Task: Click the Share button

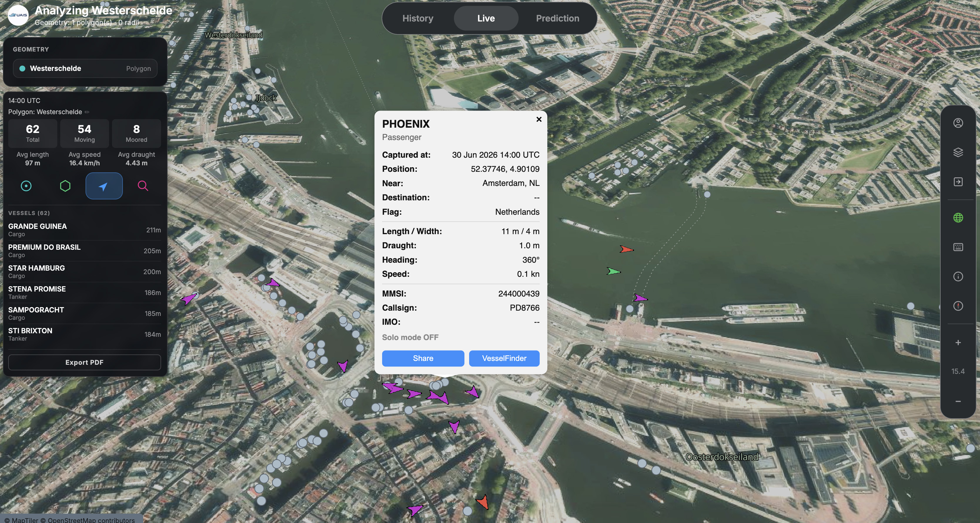Action: 423,358
